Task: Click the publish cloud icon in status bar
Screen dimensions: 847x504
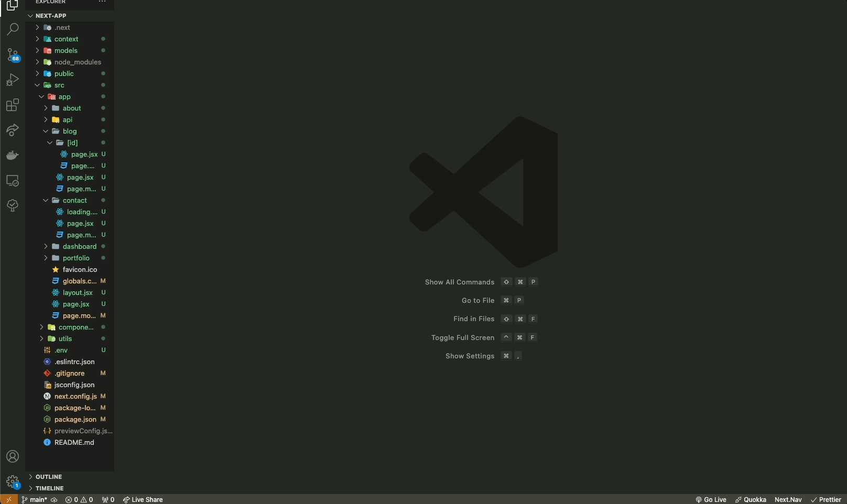Action: click(x=54, y=499)
